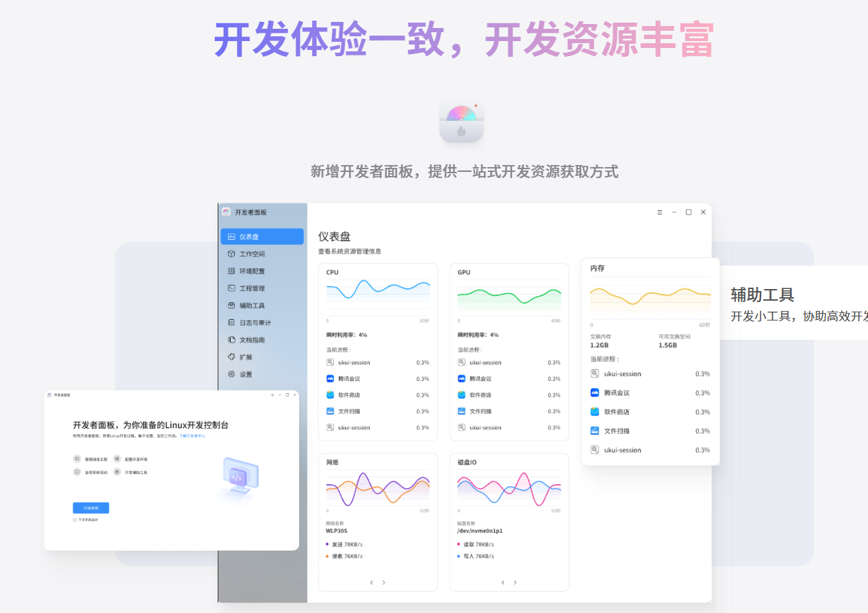
Task: Open the hamburger menu in the title bar
Action: pos(659,212)
